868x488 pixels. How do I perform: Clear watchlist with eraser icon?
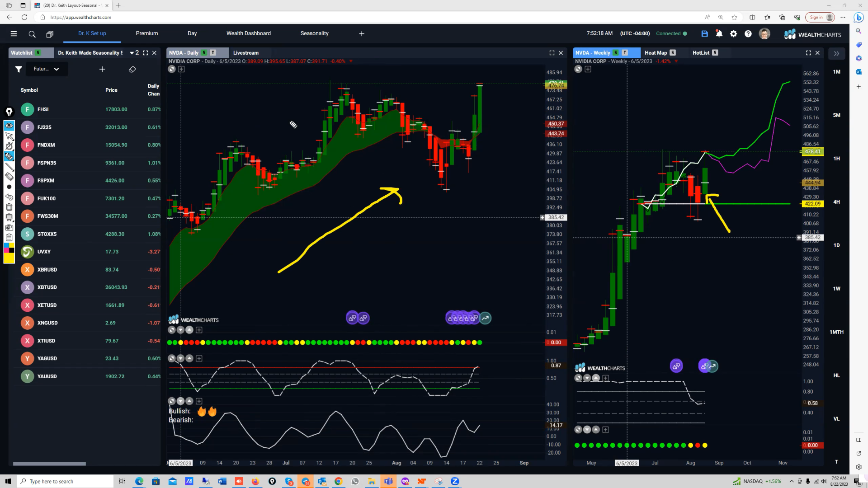(132, 69)
